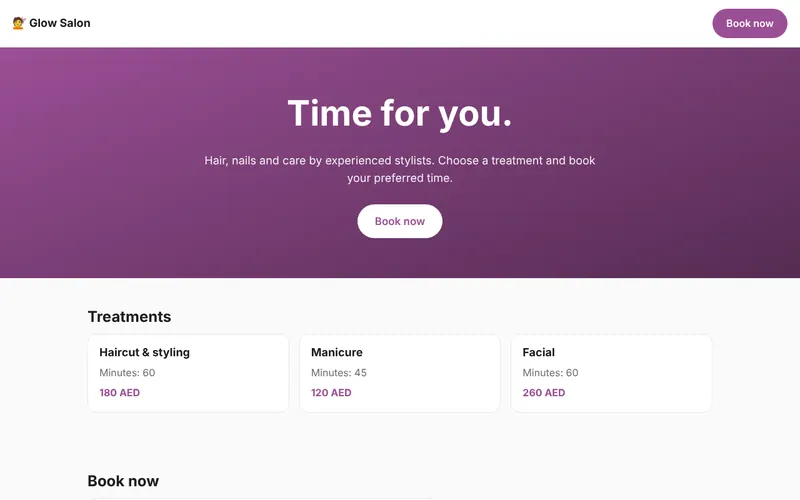Select the Facial treatment card
The image size is (800, 500).
coord(611,373)
